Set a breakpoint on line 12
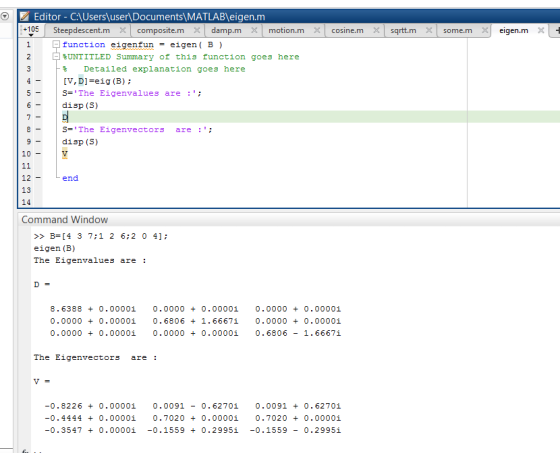Viewport: 560px width, 453px height. point(38,178)
